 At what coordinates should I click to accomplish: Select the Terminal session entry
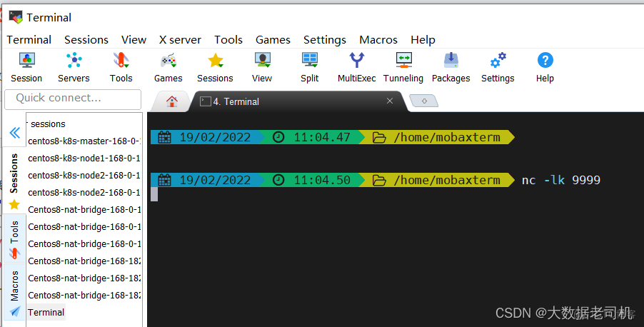pyautogui.click(x=46, y=312)
